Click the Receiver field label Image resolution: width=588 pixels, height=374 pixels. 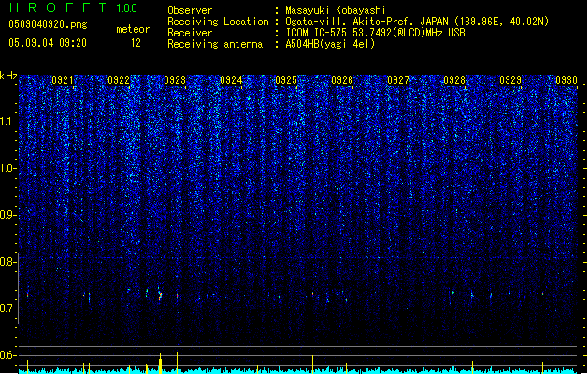click(x=190, y=33)
